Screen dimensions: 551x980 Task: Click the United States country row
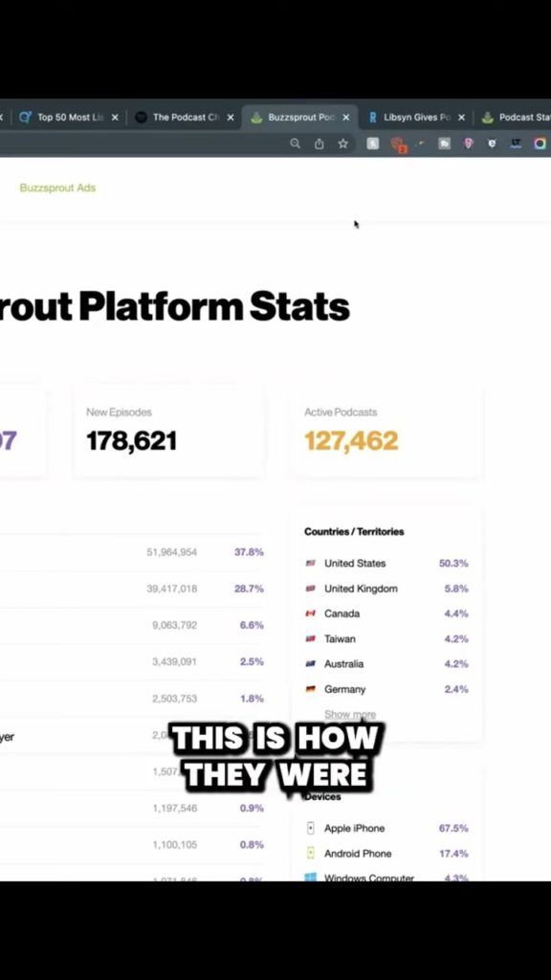[386, 563]
